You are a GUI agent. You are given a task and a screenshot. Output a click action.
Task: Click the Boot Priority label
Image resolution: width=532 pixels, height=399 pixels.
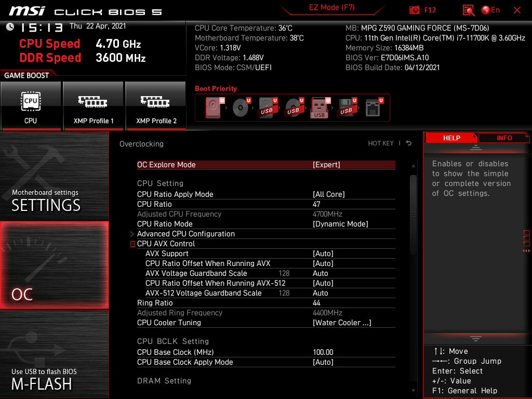216,88
